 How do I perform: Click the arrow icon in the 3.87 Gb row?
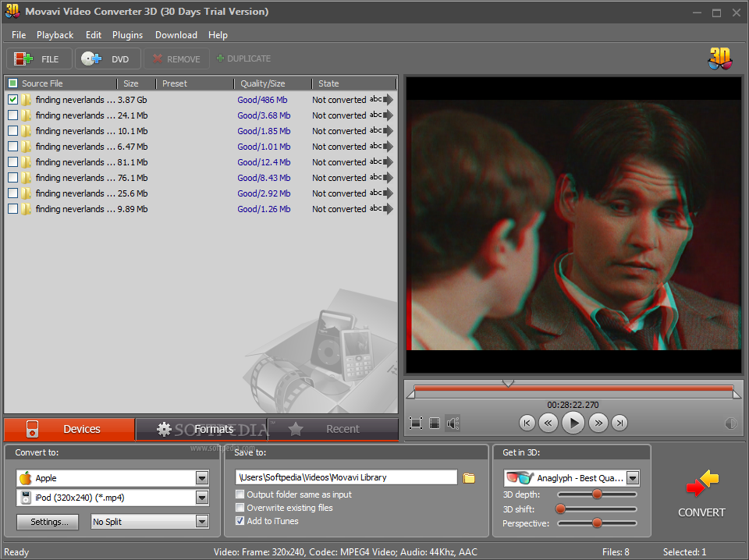(389, 99)
